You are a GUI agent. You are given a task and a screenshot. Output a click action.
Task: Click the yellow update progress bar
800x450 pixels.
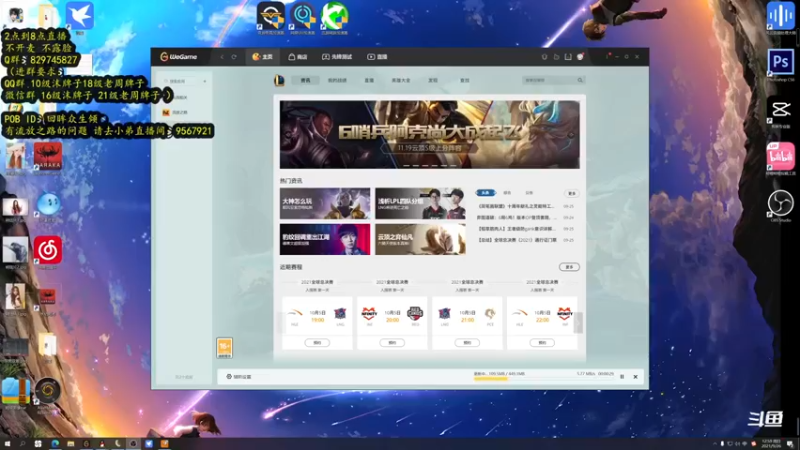point(490,379)
